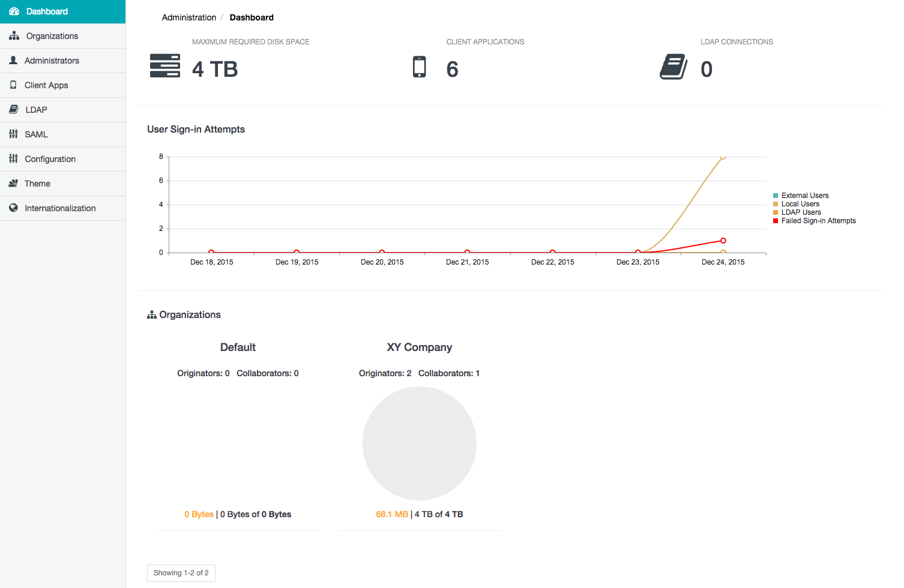Toggle Failed Sign-in Attempts legend entry
This screenshot has width=904, height=588.
coord(818,221)
